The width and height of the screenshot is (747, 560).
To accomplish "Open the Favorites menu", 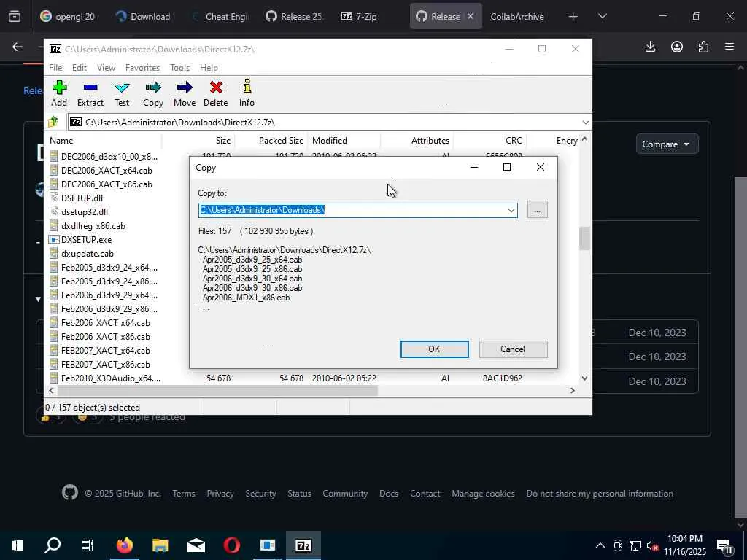I will pos(142,68).
